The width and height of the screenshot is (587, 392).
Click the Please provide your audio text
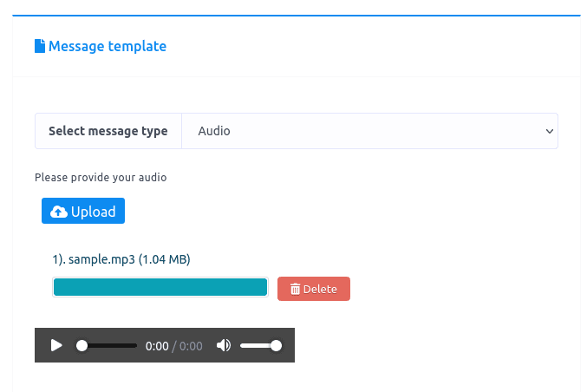coord(101,178)
